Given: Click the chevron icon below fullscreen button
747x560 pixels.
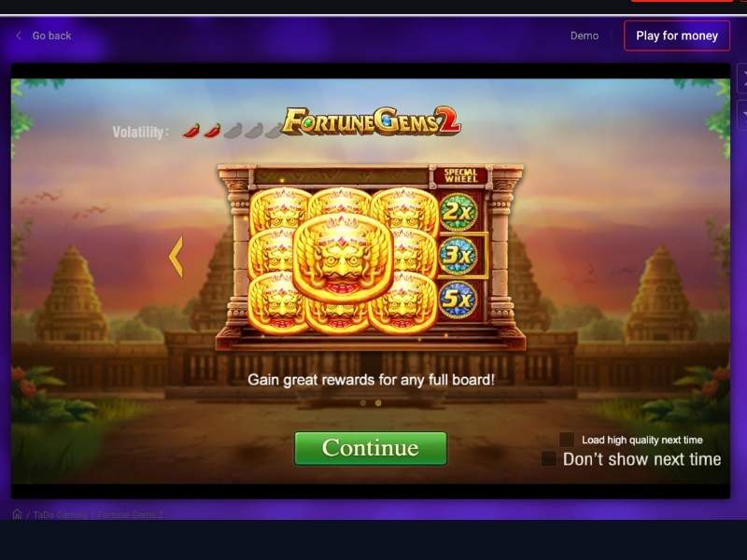Looking at the screenshot, I should click(x=742, y=115).
